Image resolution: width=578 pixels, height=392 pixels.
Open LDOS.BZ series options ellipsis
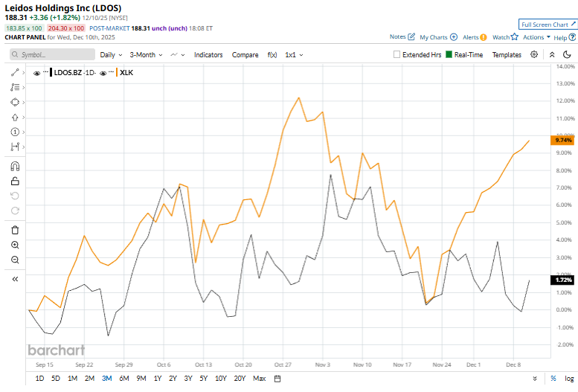click(45, 71)
